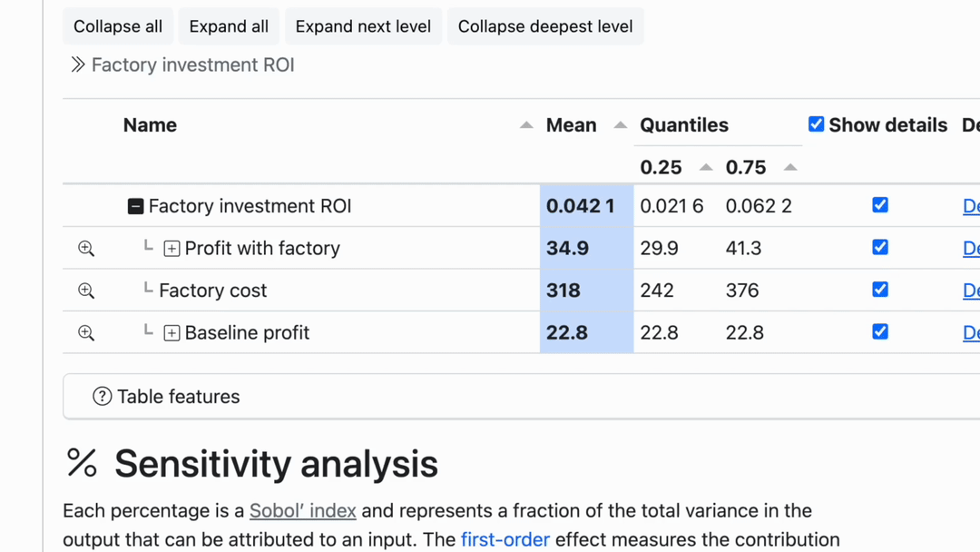Click magnifier icon beside Profit with factory

pyautogui.click(x=86, y=249)
